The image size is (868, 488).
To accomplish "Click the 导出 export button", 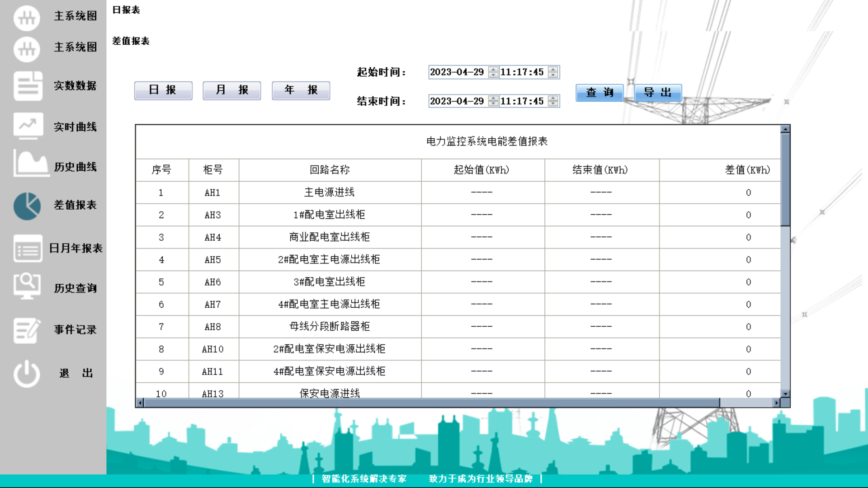I will (658, 93).
